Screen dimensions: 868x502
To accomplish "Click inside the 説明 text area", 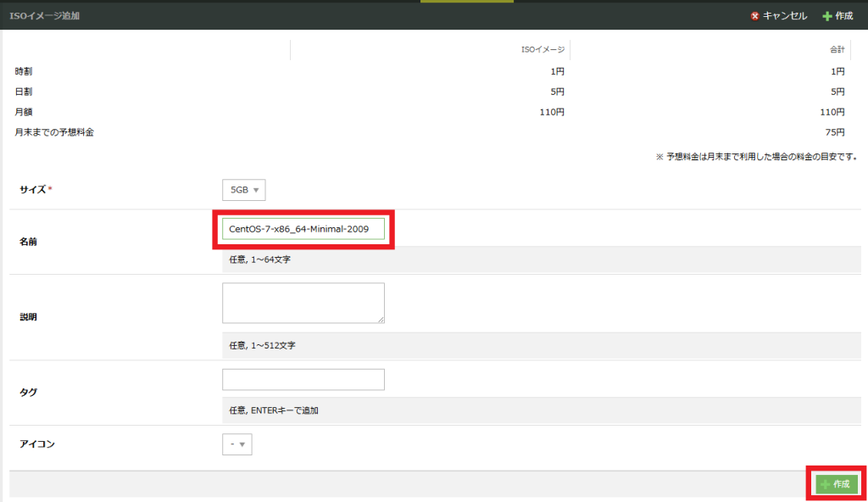I will coord(303,303).
